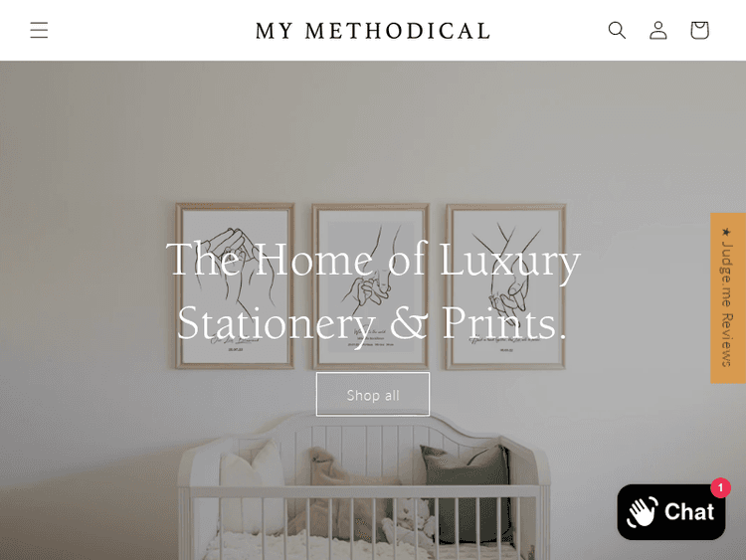Click the waving hand chat icon
Viewport: 746px width, 560px height.
pos(643,512)
